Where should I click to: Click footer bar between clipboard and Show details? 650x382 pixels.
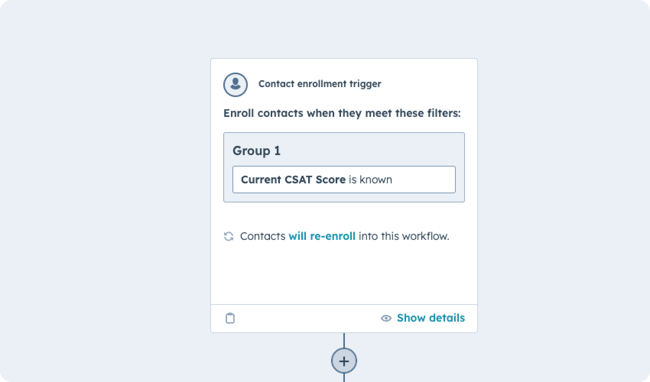307,318
